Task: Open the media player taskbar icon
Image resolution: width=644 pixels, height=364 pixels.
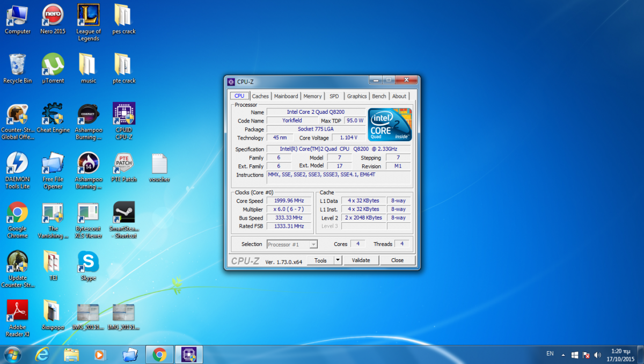Action: 100,354
